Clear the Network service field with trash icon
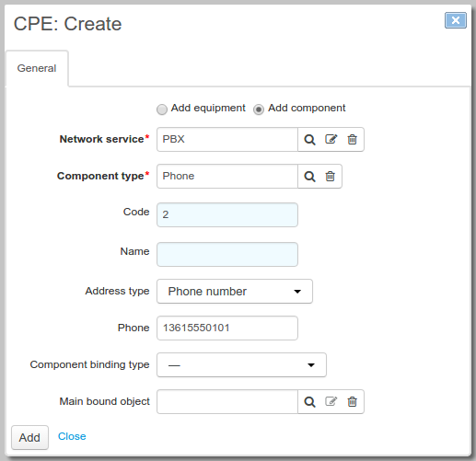The height and width of the screenshot is (461, 476). [x=352, y=139]
